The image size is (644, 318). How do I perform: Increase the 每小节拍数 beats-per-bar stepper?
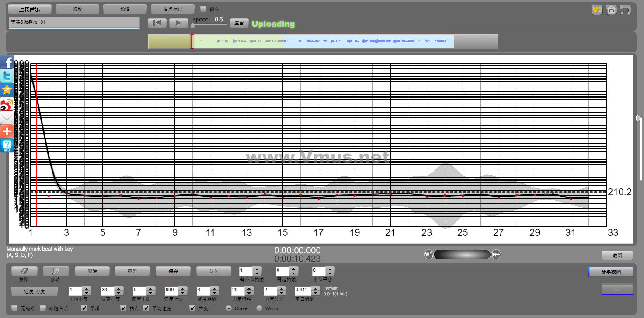pyautogui.click(x=257, y=269)
